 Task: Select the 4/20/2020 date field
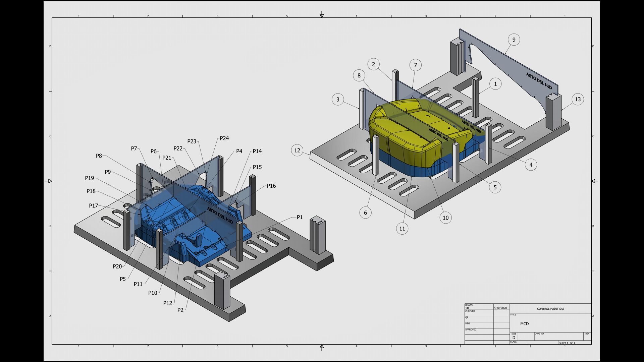(500, 308)
